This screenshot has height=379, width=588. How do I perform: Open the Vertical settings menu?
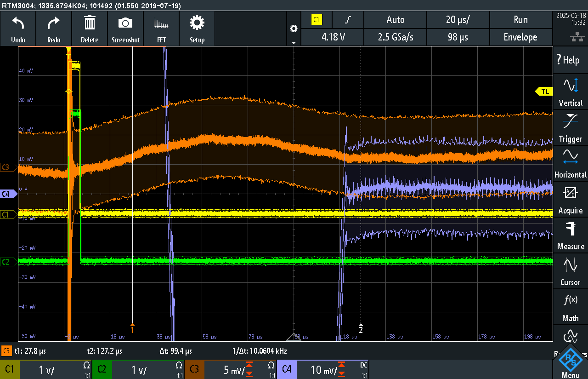coord(571,92)
